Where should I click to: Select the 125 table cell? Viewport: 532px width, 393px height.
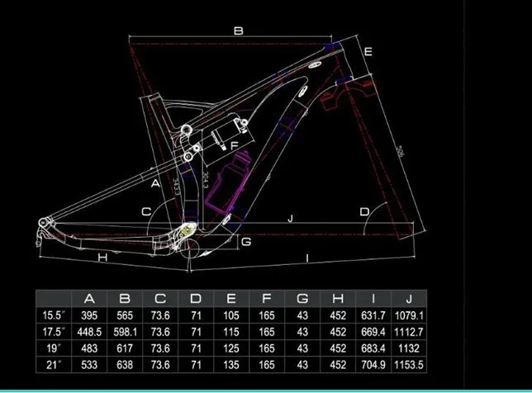click(231, 348)
